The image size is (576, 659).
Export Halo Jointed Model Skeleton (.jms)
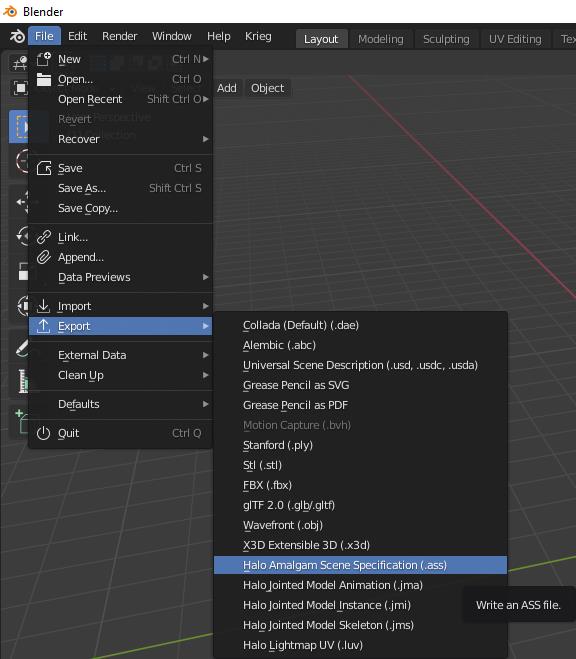click(360, 625)
